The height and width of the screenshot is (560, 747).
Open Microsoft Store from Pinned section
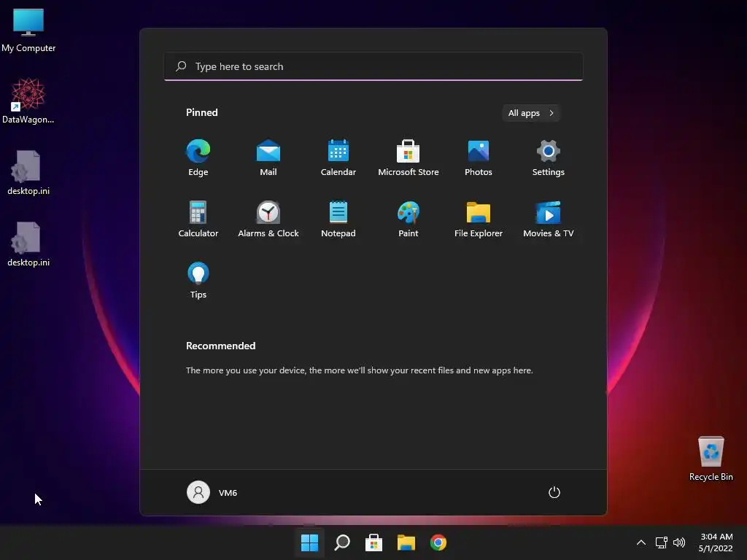[409, 158]
